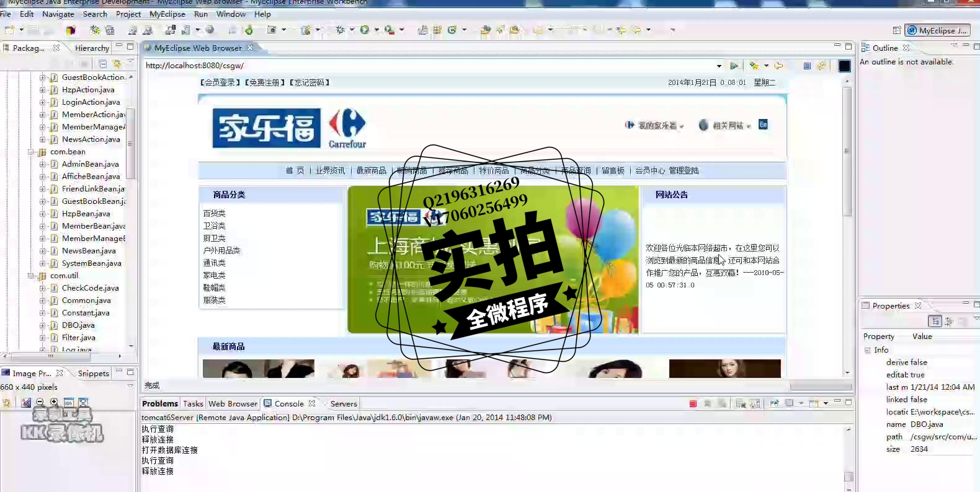Open the dropdown arrow next to the New icon
This screenshot has height=492, width=980.
[x=21, y=30]
